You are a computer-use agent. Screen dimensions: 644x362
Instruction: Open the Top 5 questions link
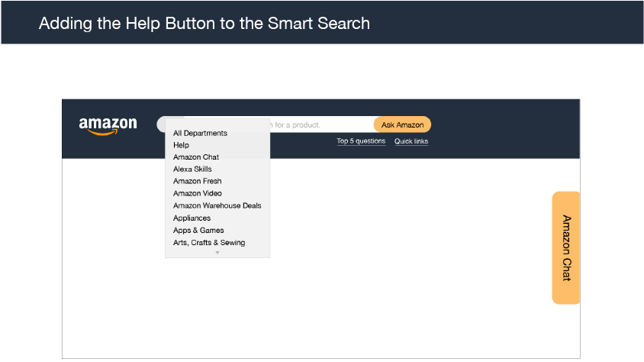pyautogui.click(x=361, y=141)
